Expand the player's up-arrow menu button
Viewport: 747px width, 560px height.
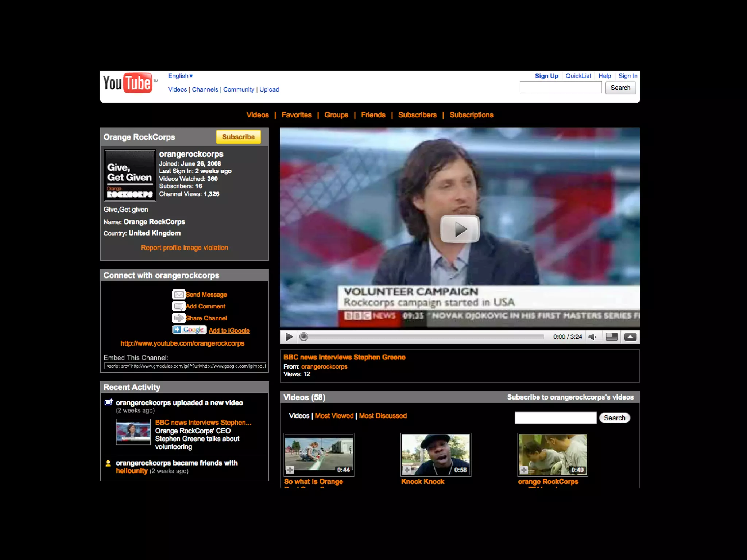click(x=630, y=337)
